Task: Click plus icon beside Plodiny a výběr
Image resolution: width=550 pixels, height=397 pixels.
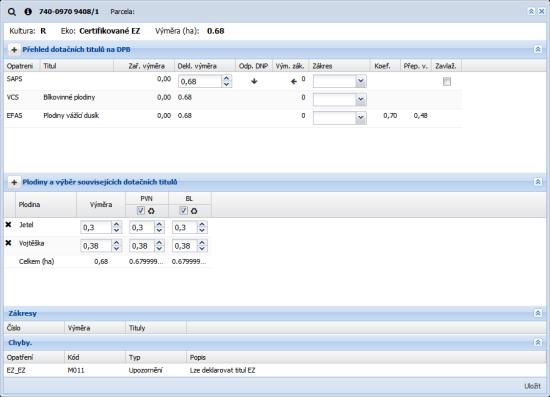Action: pos(14,182)
